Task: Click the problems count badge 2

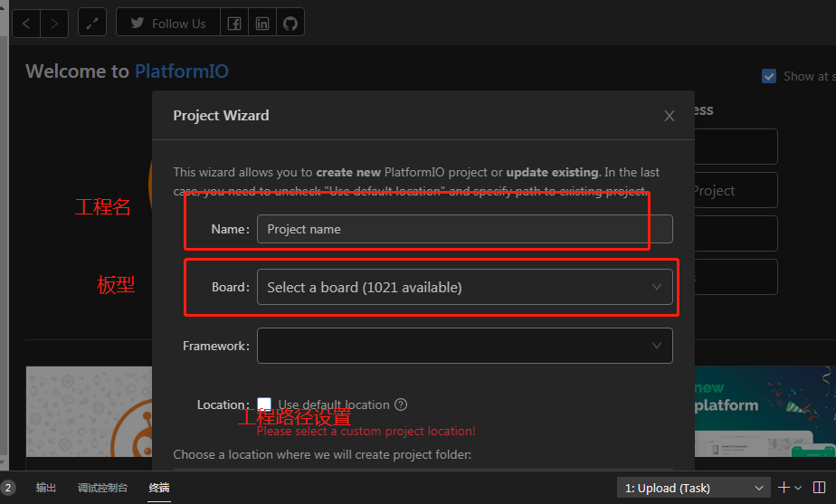Action: pos(8,488)
